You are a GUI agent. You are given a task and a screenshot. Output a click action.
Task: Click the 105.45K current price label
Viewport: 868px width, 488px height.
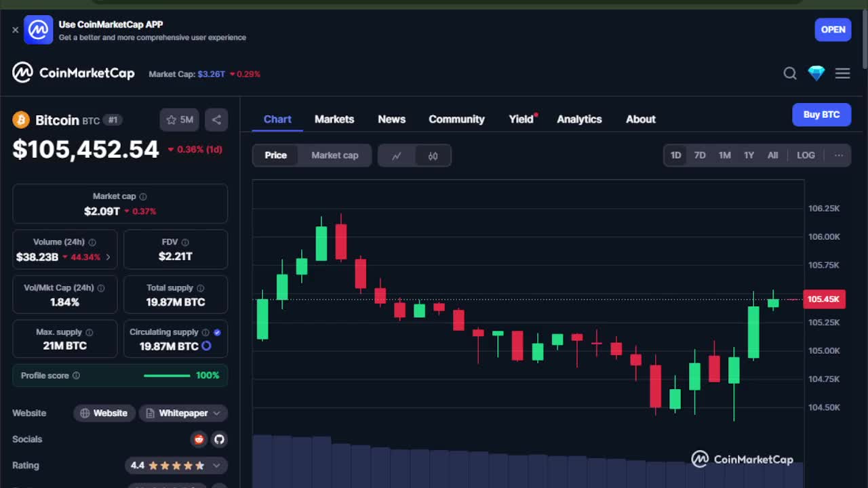point(824,299)
